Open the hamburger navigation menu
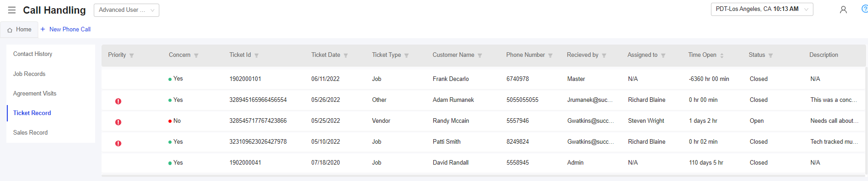The height and width of the screenshot is (181, 868). click(x=12, y=10)
